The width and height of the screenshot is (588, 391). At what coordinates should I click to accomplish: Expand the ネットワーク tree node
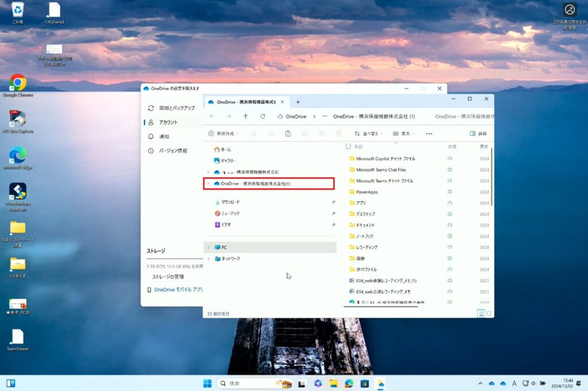coord(209,259)
